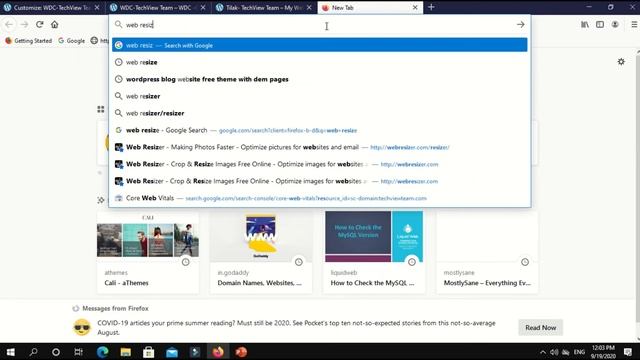Click the browser Back arrow
Screen dimensions: 640x360
9,24
